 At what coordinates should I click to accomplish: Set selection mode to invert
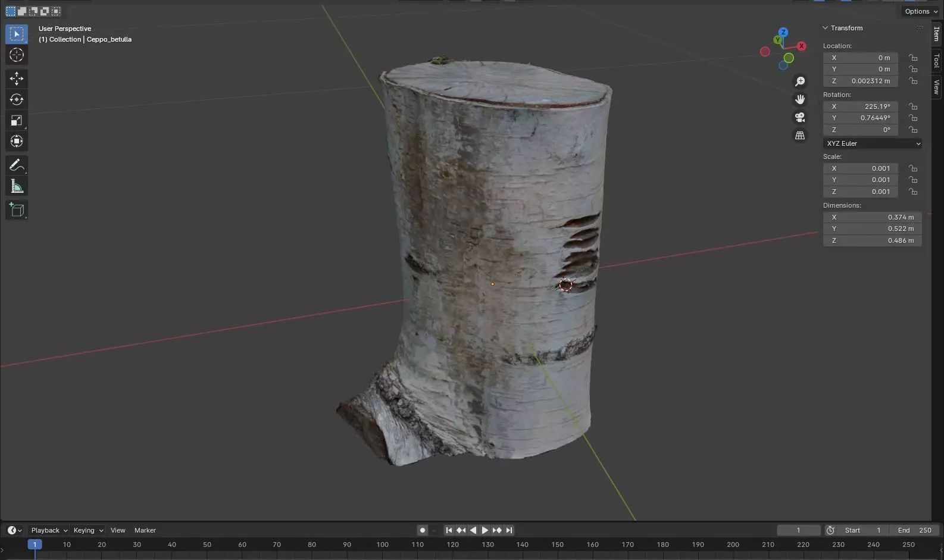click(x=45, y=11)
